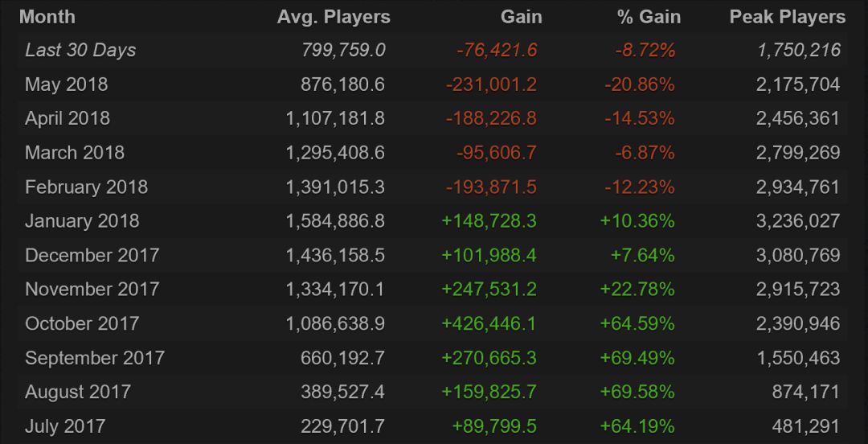
Task: Click the Peak Players column header
Action: 787,17
